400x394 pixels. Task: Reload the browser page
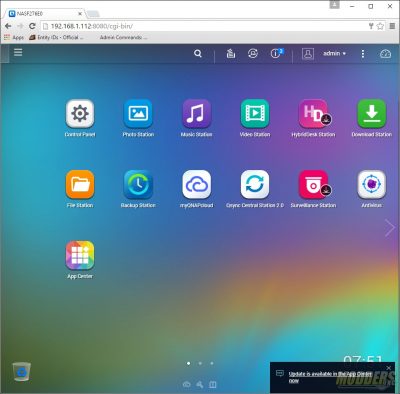pos(32,26)
